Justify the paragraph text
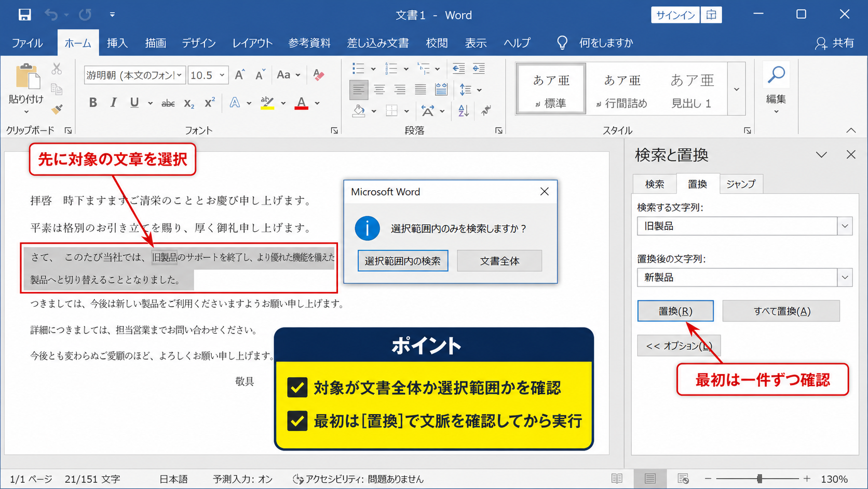868x489 pixels. [420, 89]
